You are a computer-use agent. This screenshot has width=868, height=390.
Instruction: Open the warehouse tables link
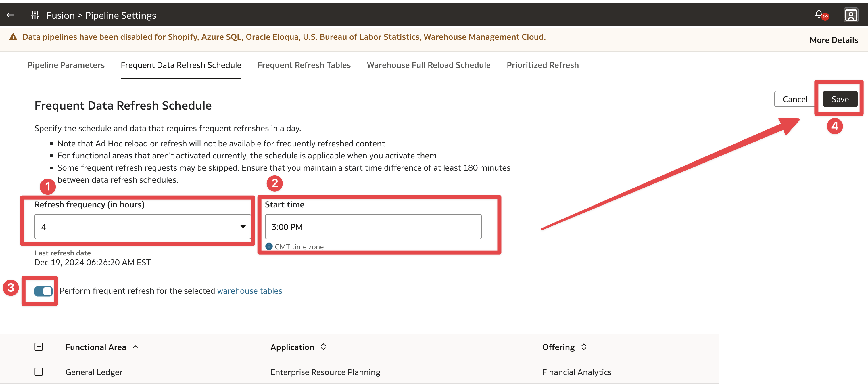coord(249,290)
